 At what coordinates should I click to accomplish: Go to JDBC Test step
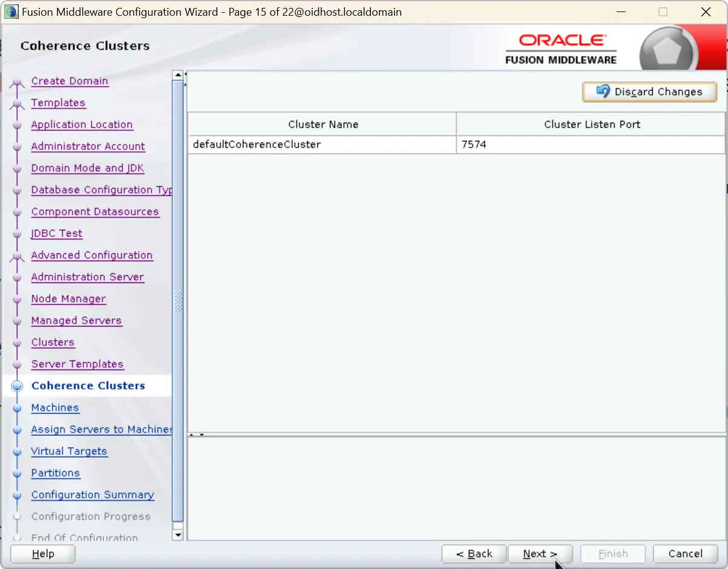[57, 233]
